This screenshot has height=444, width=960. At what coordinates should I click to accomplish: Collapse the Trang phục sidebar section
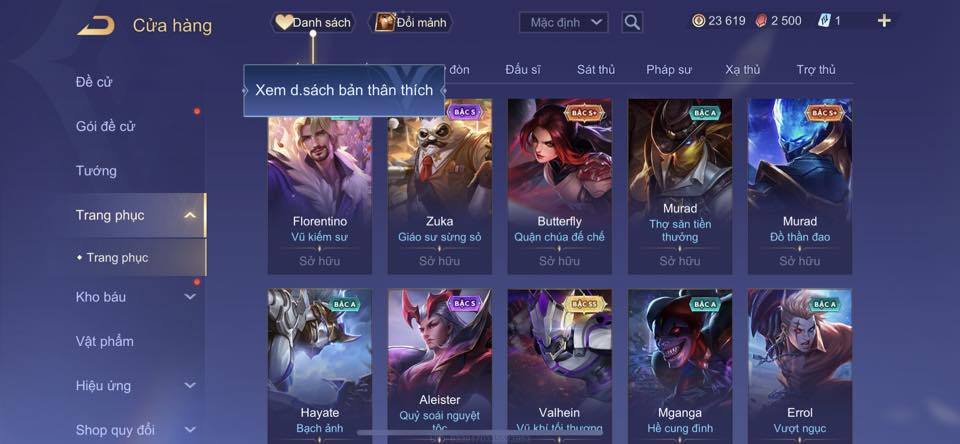[190, 216]
